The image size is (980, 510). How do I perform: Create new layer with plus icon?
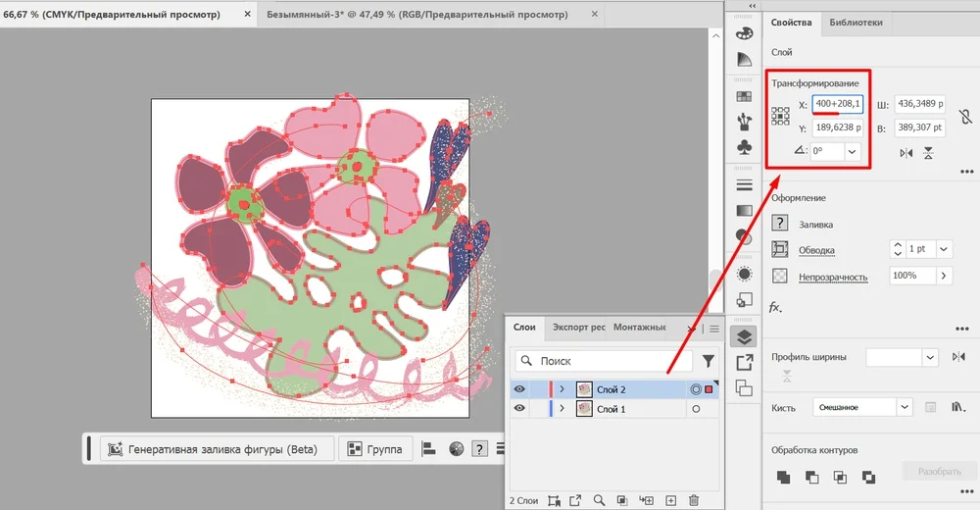coord(670,500)
